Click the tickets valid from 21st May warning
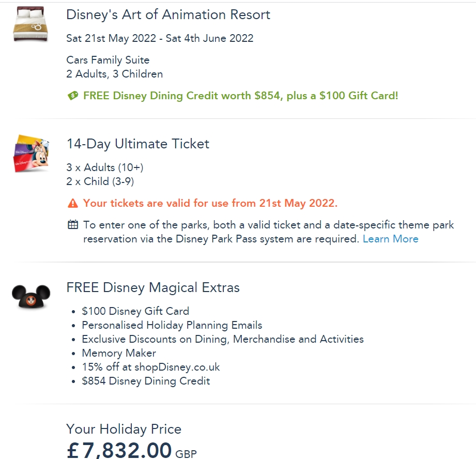The image size is (476, 459). click(210, 203)
